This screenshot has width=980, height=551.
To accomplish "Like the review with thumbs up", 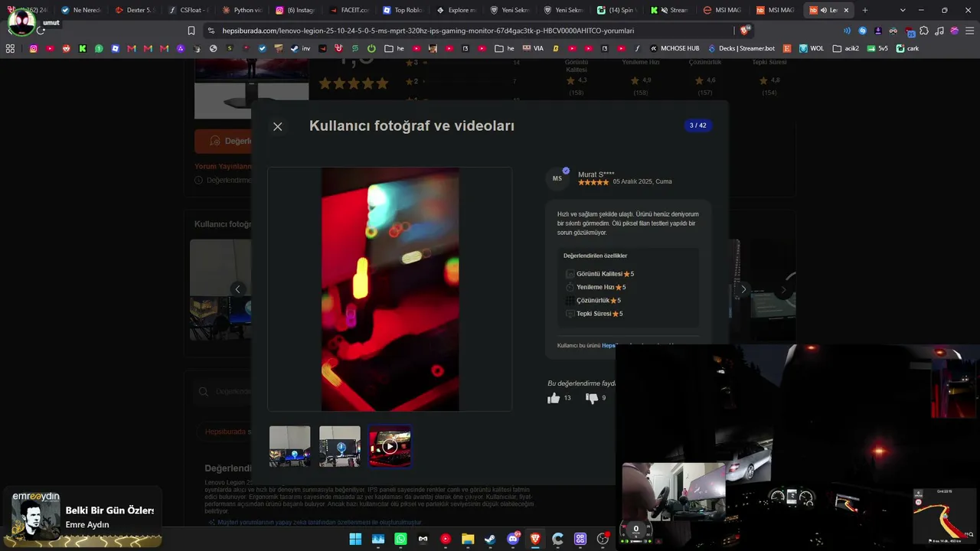I will click(x=554, y=398).
